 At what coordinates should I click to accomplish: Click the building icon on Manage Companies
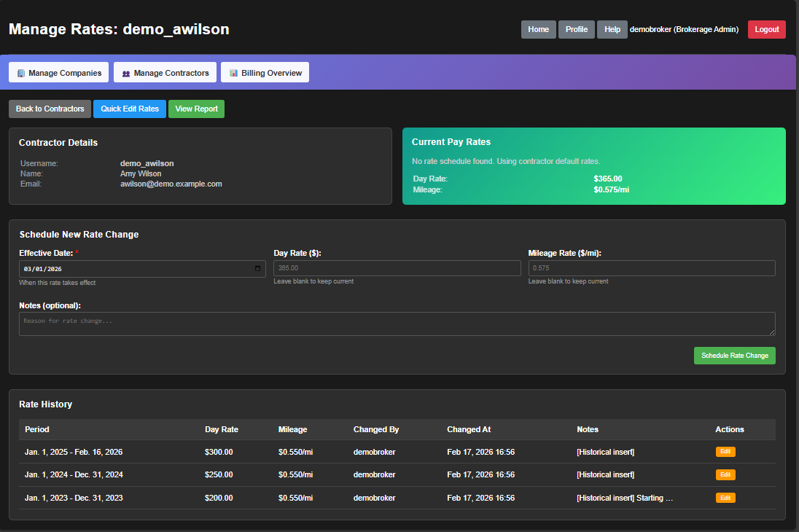pos(21,73)
